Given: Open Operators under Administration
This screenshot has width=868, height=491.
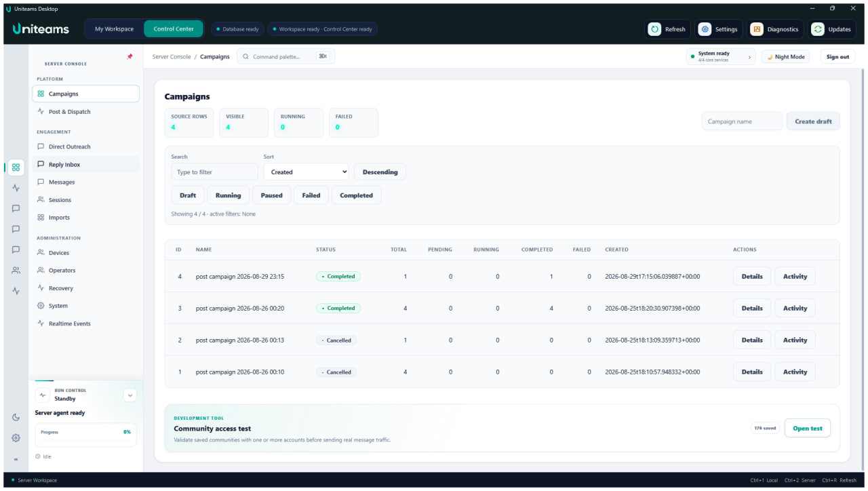Looking at the screenshot, I should click(x=85, y=271).
